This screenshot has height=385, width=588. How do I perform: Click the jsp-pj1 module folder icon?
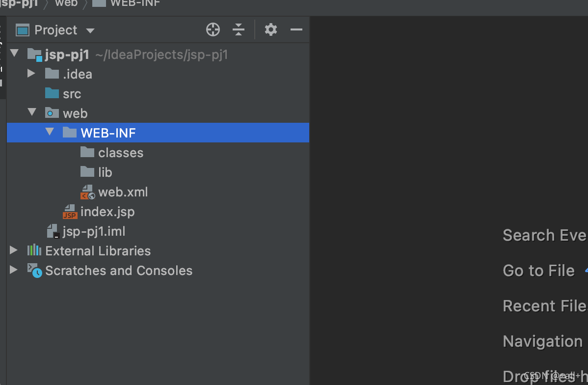[x=34, y=55]
